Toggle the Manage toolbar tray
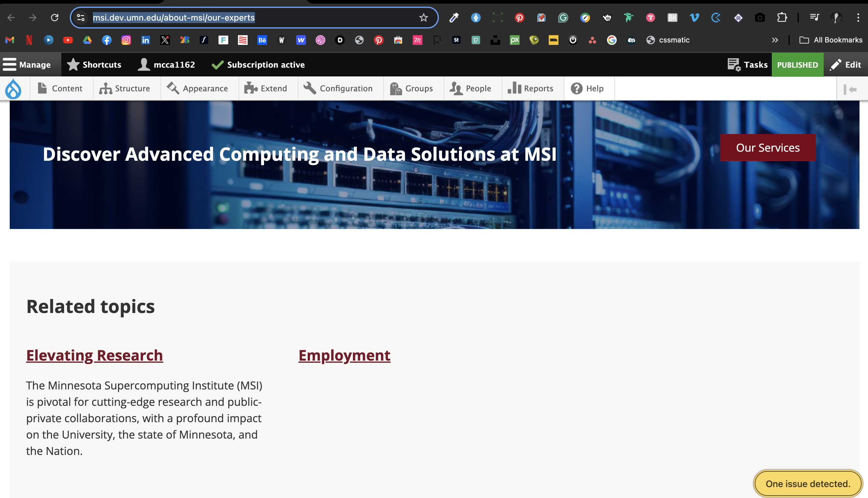Viewport: 868px width, 498px height. coord(27,65)
